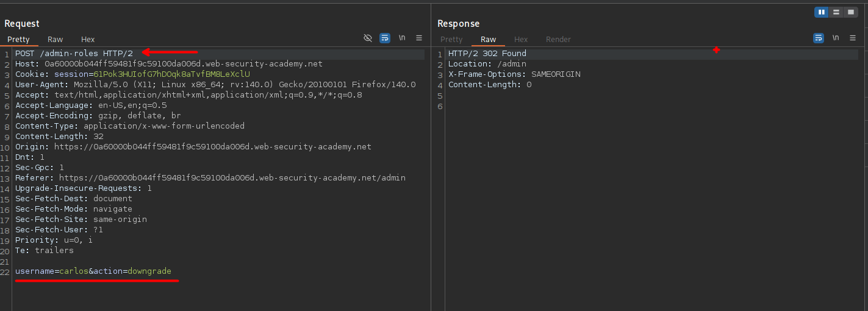The image size is (868, 311).
Task: Open the Request Pretty tab
Action: pyautogui.click(x=18, y=39)
